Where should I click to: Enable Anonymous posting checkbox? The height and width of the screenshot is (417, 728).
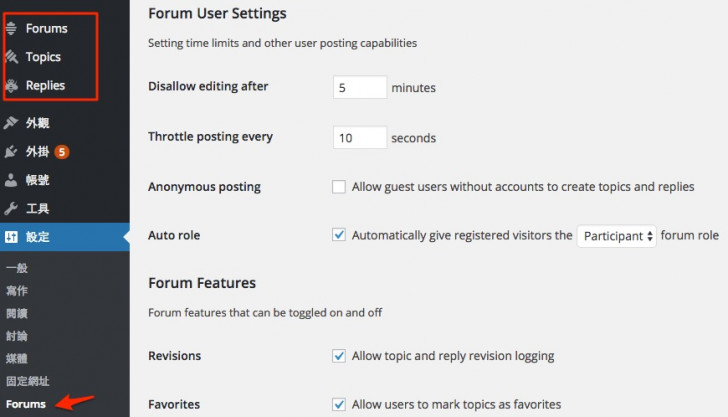click(339, 187)
